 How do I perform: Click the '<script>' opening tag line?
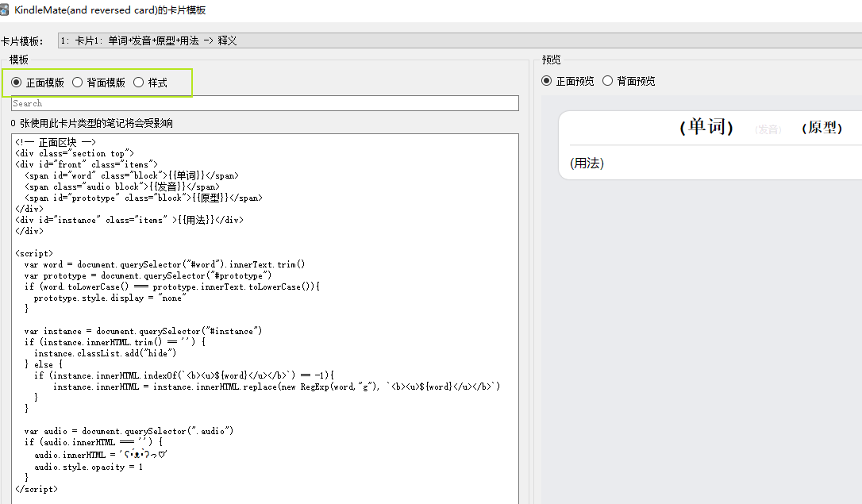[x=34, y=253]
